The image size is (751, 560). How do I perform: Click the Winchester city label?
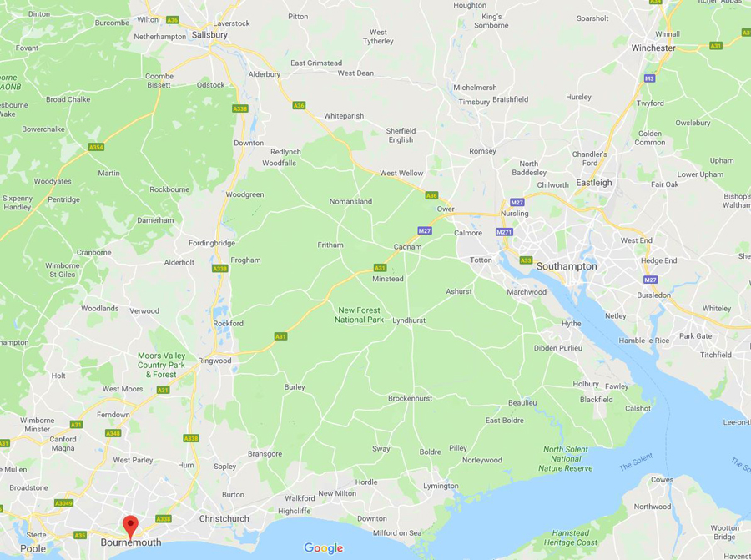click(x=653, y=48)
